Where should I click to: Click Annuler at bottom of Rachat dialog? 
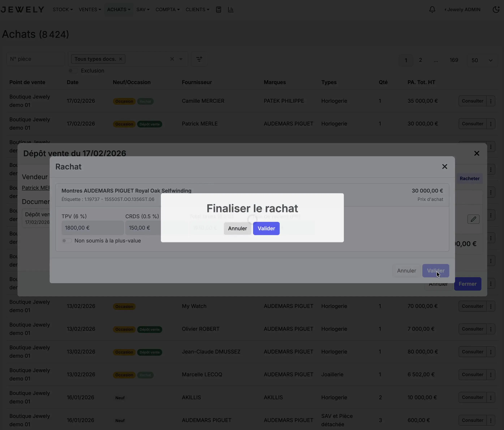click(x=406, y=271)
